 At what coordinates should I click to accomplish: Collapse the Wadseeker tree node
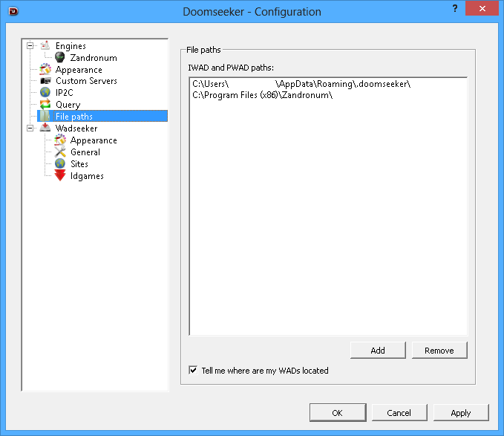(30, 128)
